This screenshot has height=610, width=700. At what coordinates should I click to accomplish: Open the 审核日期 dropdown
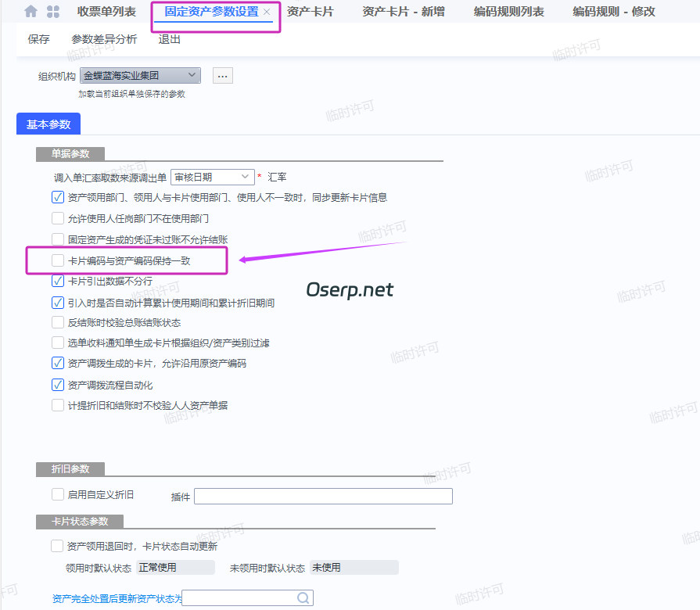pos(246,177)
